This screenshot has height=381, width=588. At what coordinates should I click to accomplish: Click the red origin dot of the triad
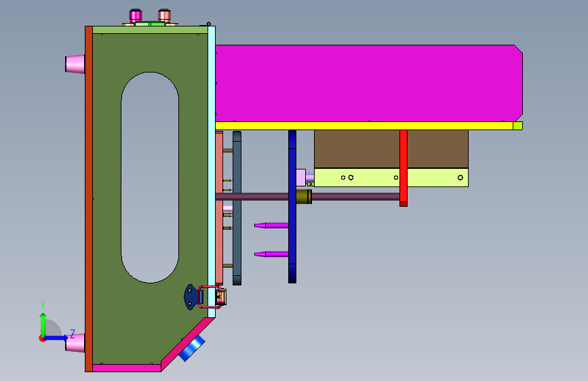pos(41,338)
